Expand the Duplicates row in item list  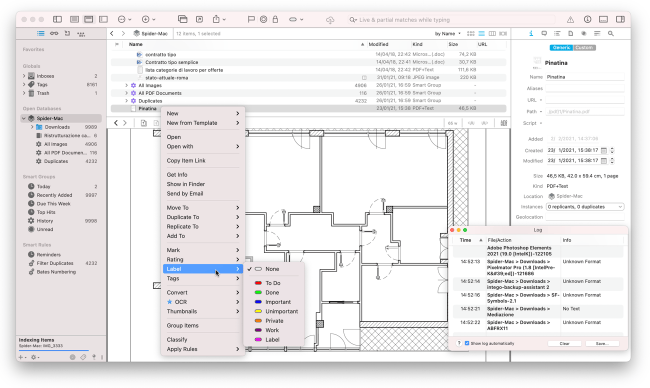pyautogui.click(x=126, y=101)
